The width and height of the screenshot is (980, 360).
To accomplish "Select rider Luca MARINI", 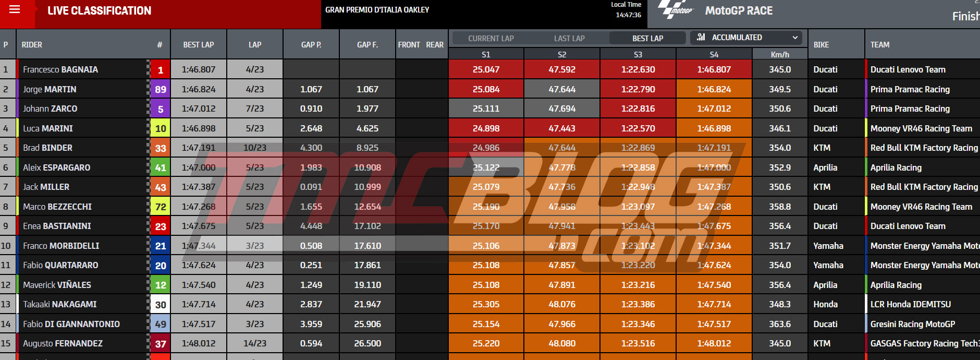I will (48, 128).
